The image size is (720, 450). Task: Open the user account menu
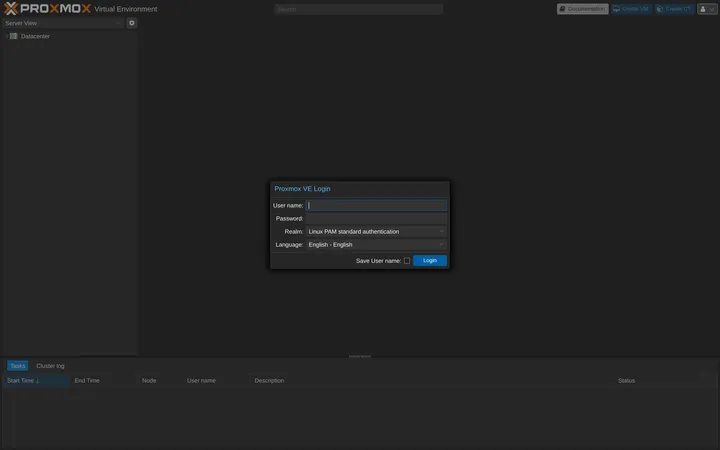point(707,9)
